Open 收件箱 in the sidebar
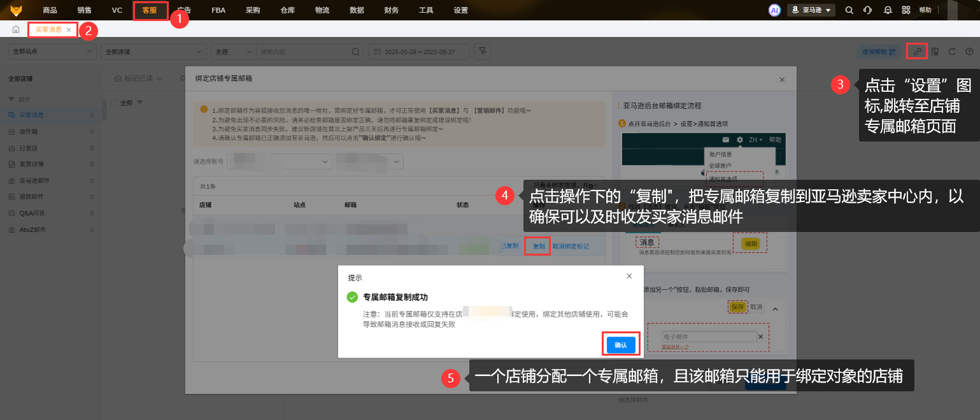This screenshot has height=420, width=980. click(x=50, y=131)
